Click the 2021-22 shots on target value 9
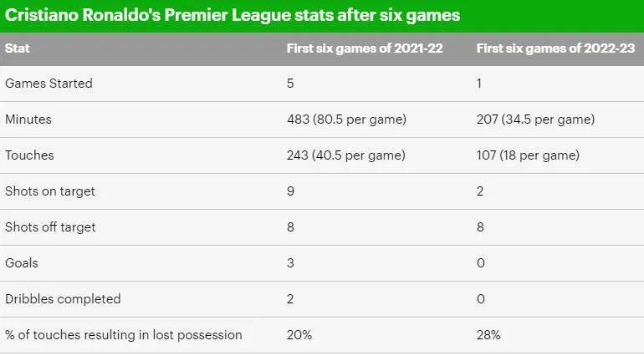The image size is (644, 356). 291,191
